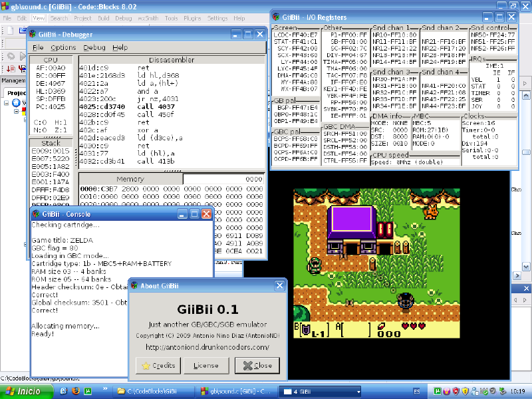Click the Open file icon on Code::Blocks toolbar

tap(23, 30)
